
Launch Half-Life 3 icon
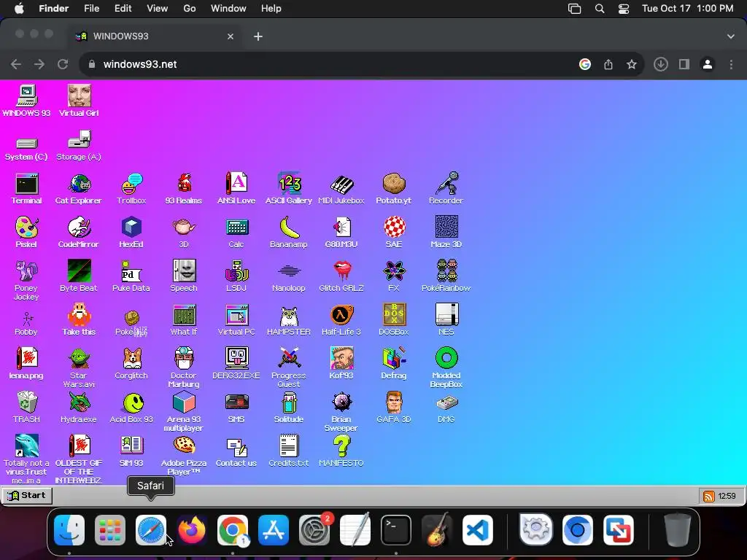pyautogui.click(x=341, y=320)
